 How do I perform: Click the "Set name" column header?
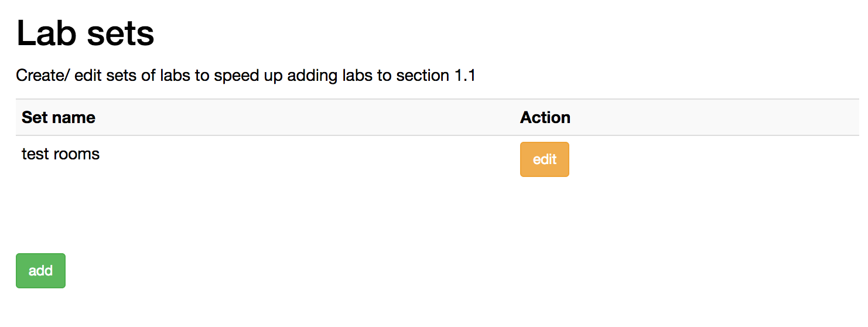coord(58,117)
